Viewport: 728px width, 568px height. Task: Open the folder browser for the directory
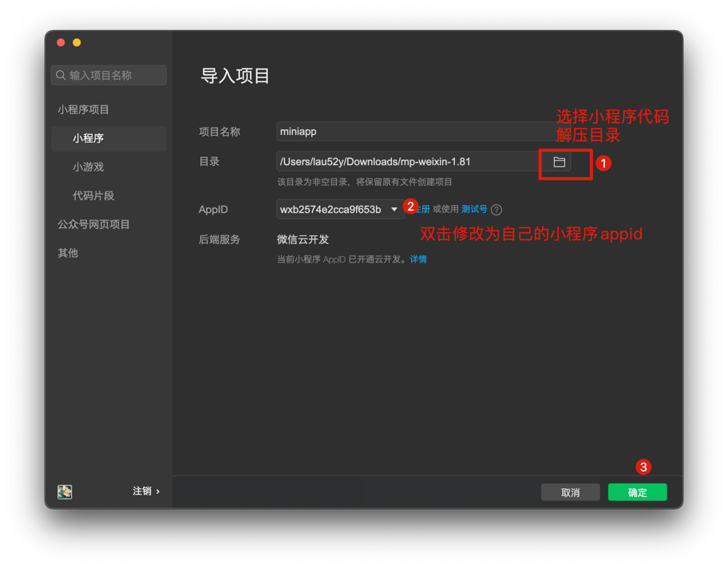pos(559,162)
